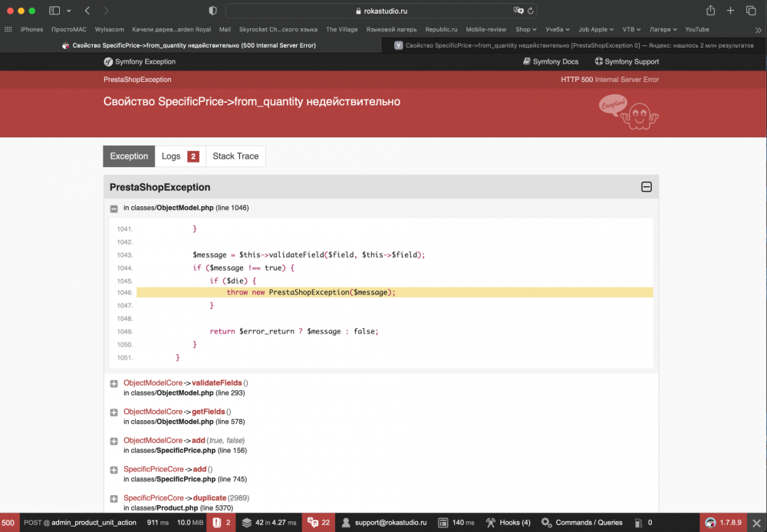The image size is (767, 532).
Task: Toggle the Safari sidebar icon
Action: click(x=54, y=10)
